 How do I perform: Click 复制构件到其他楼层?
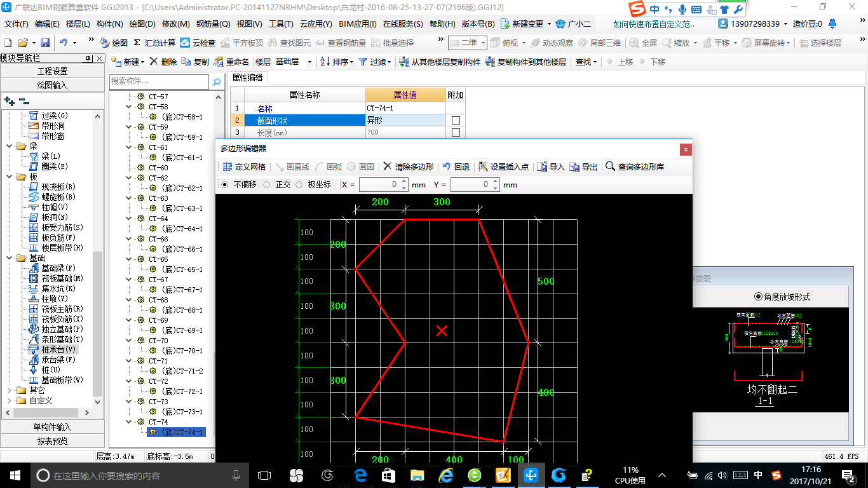point(526,62)
